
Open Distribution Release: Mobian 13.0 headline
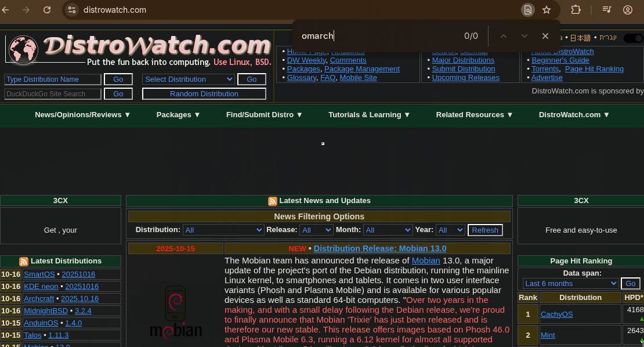pyautogui.click(x=380, y=248)
